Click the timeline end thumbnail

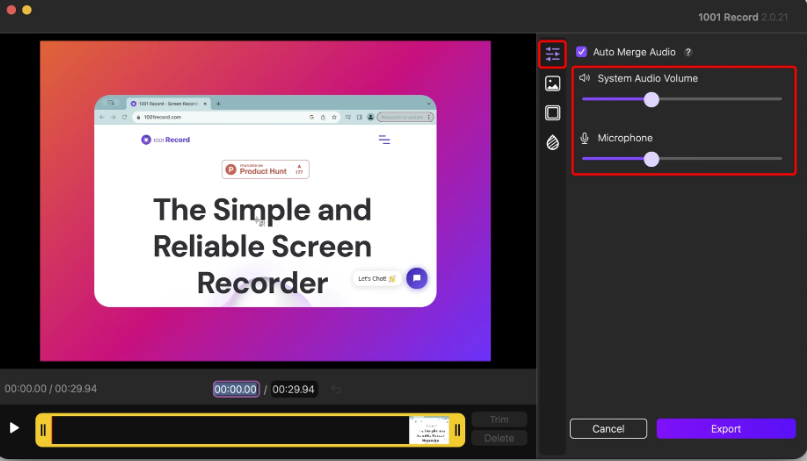pos(429,430)
